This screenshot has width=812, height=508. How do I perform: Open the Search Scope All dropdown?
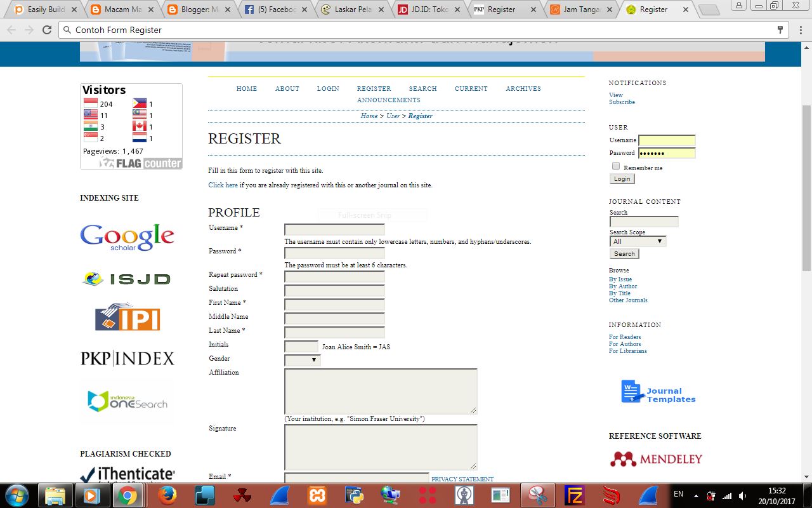point(638,241)
